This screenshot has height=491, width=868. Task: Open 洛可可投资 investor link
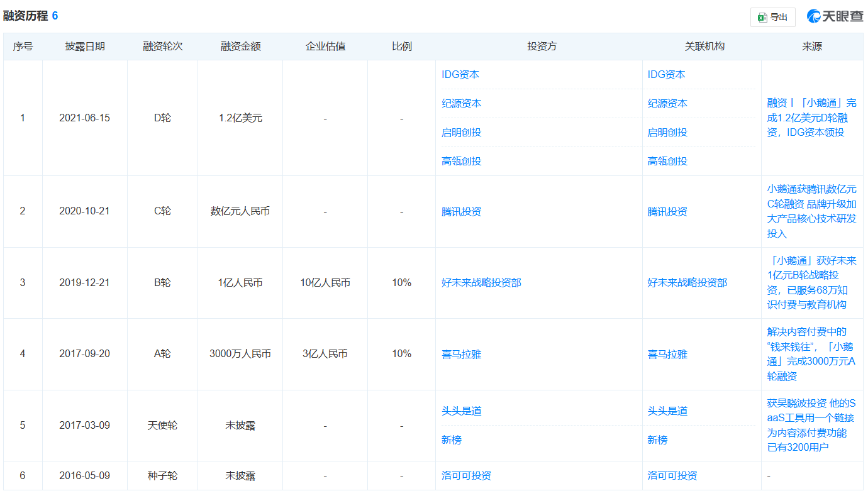tap(466, 475)
